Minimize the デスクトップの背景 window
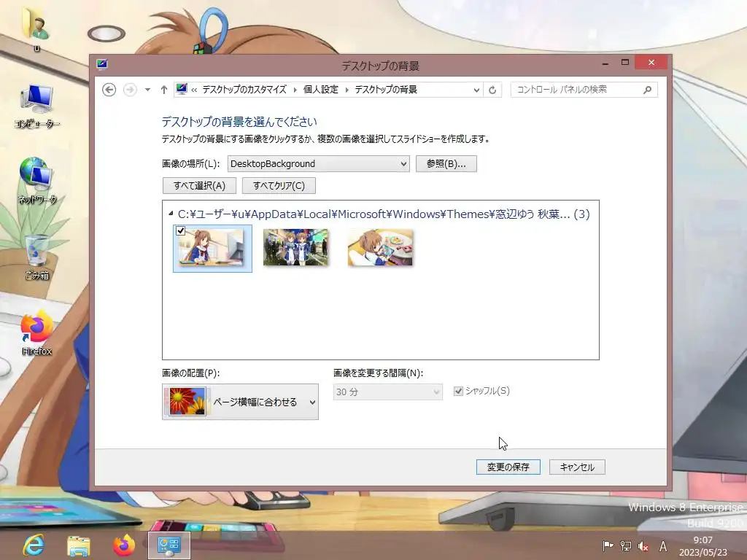Viewport: 747px width, 560px height. click(x=605, y=63)
